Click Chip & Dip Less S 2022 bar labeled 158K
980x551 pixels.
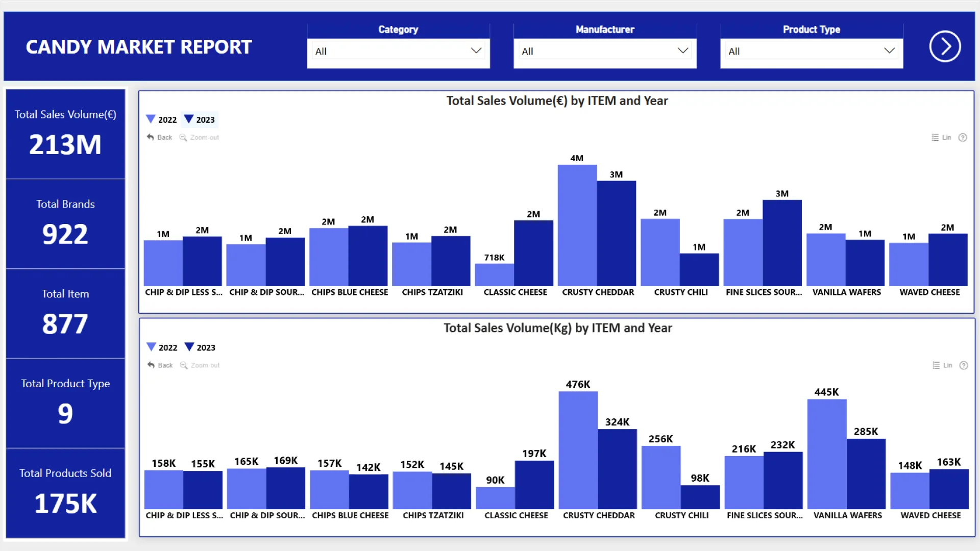[x=164, y=490]
